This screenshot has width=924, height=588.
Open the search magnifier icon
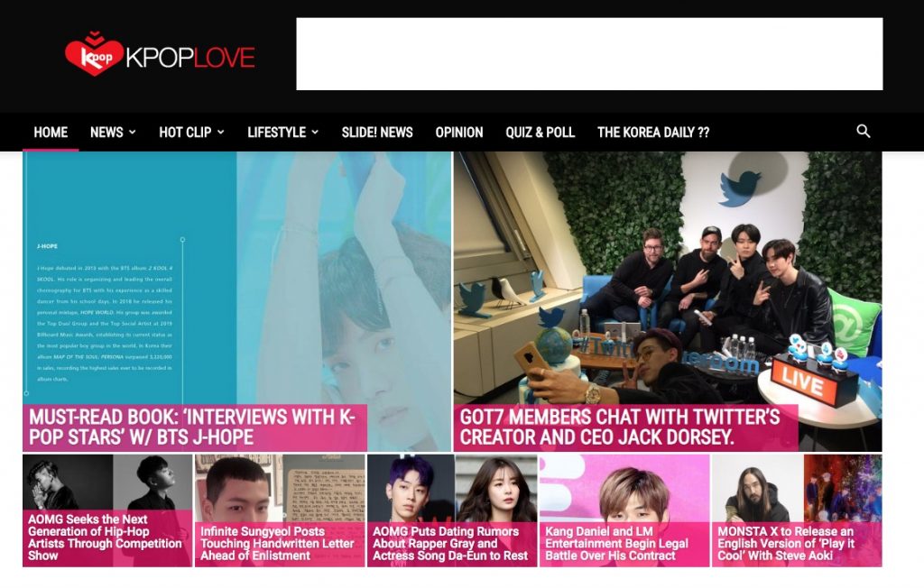coord(863,132)
